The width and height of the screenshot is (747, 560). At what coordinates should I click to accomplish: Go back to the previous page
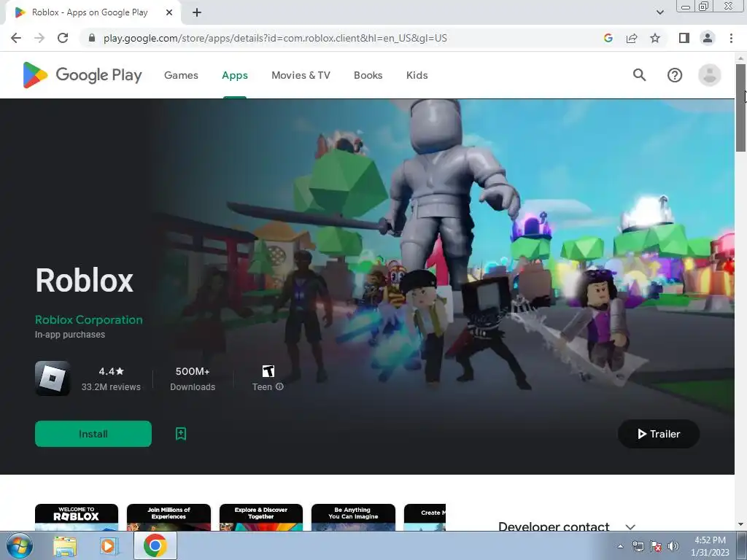pos(16,38)
